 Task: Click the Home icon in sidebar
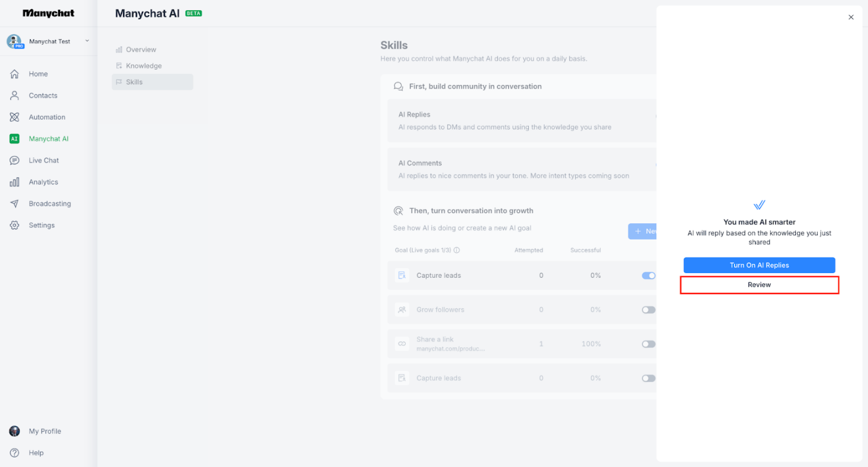(15, 74)
